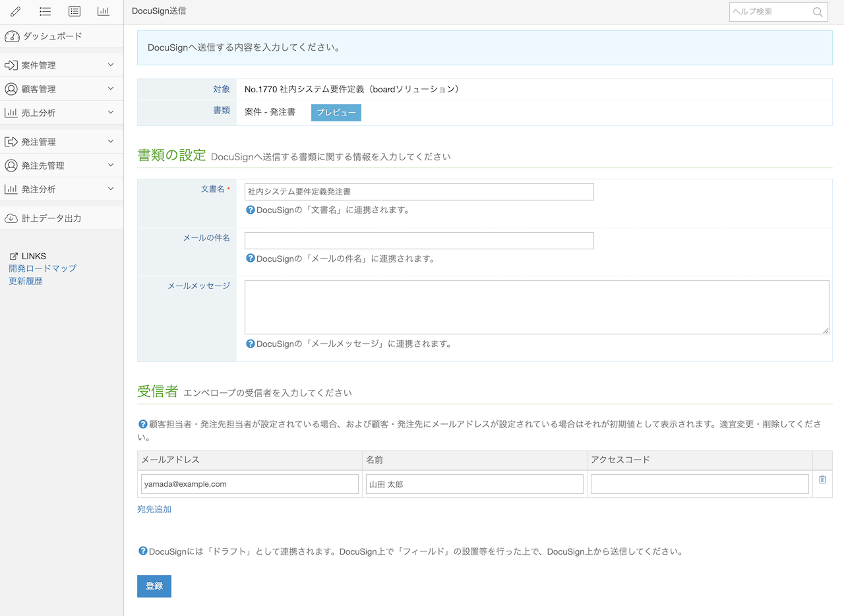Click help icon beside 文書名 hint
Screen dimensions: 844x616
[250, 210]
